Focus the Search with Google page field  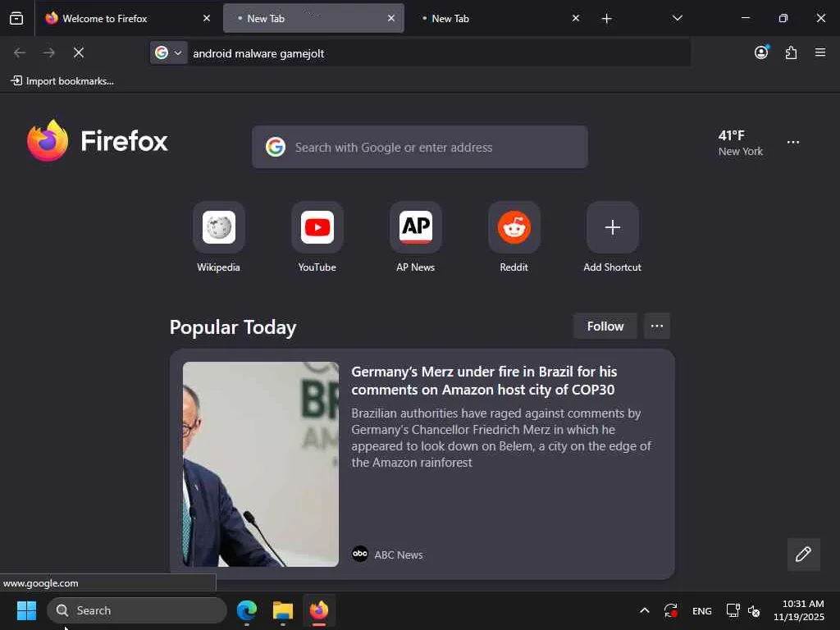(x=420, y=148)
